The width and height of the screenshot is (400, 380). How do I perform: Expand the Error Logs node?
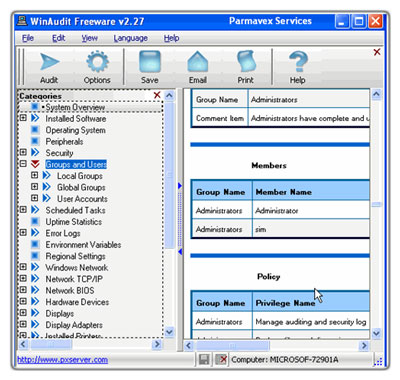pos(23,233)
